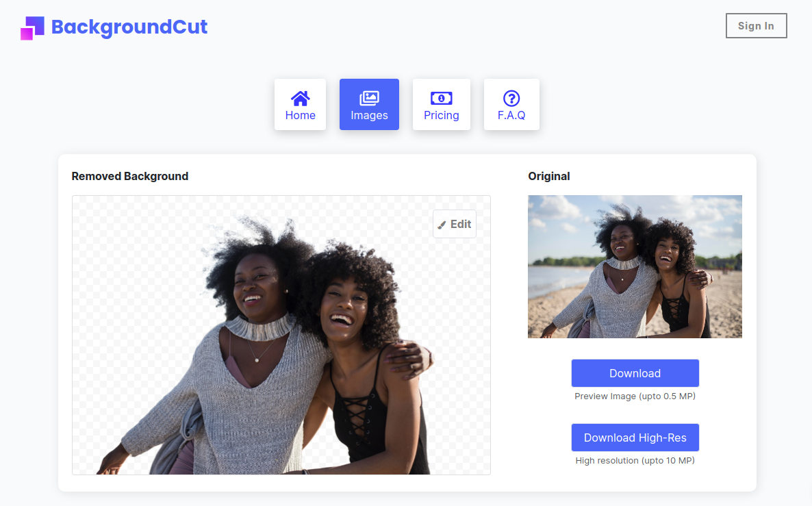Click the pencil icon on the Edit button
812x506 pixels.
click(x=442, y=224)
